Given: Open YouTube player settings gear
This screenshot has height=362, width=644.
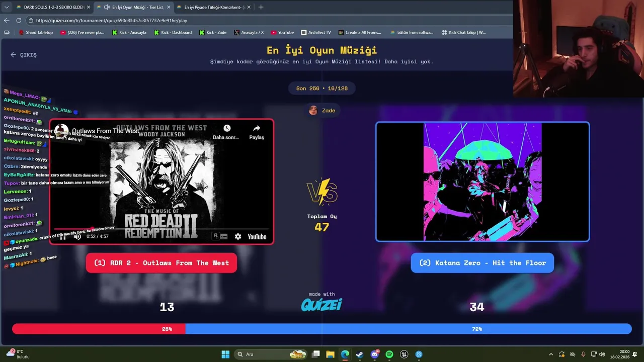Looking at the screenshot, I should point(238,236).
